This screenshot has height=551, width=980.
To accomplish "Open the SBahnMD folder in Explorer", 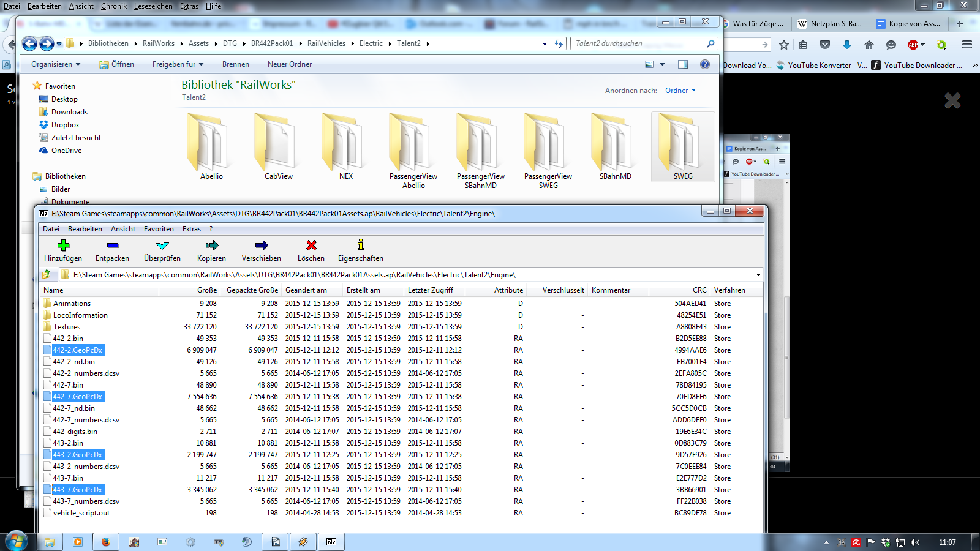I will (616, 148).
